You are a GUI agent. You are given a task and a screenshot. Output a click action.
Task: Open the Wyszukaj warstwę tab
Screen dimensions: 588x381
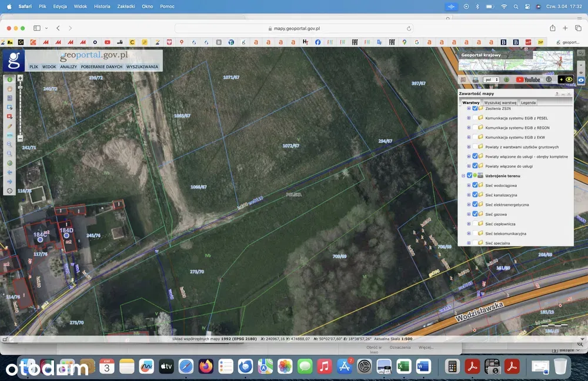click(500, 102)
